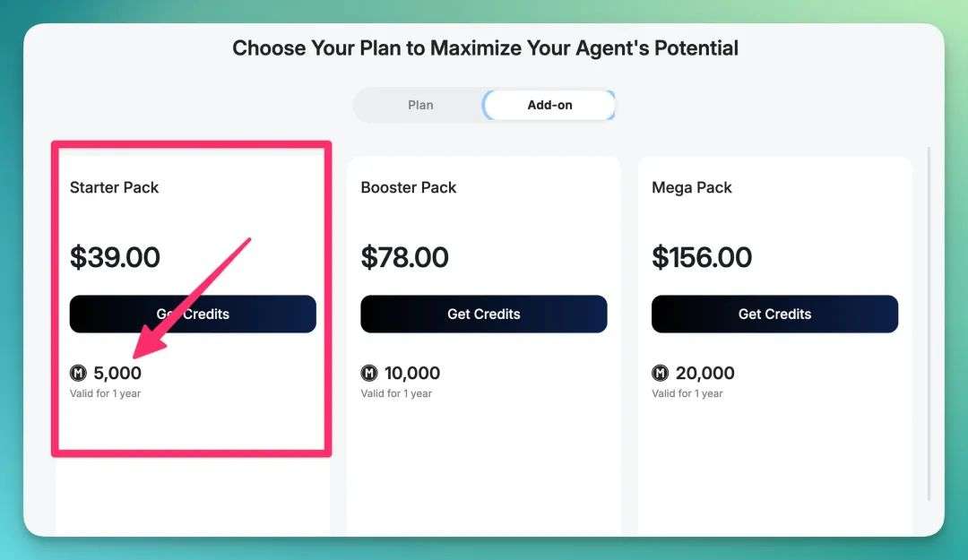Screen dimensions: 968x560
Task: Click the Booster Pack title
Action: click(409, 187)
